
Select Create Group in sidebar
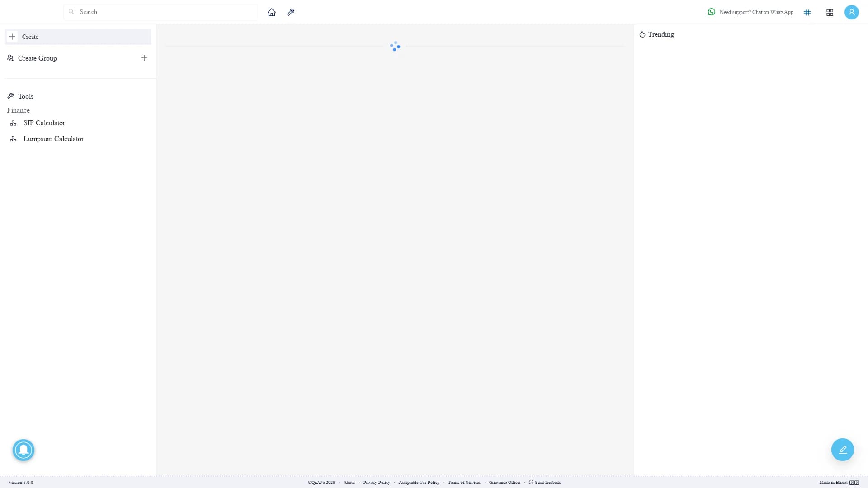coord(38,58)
